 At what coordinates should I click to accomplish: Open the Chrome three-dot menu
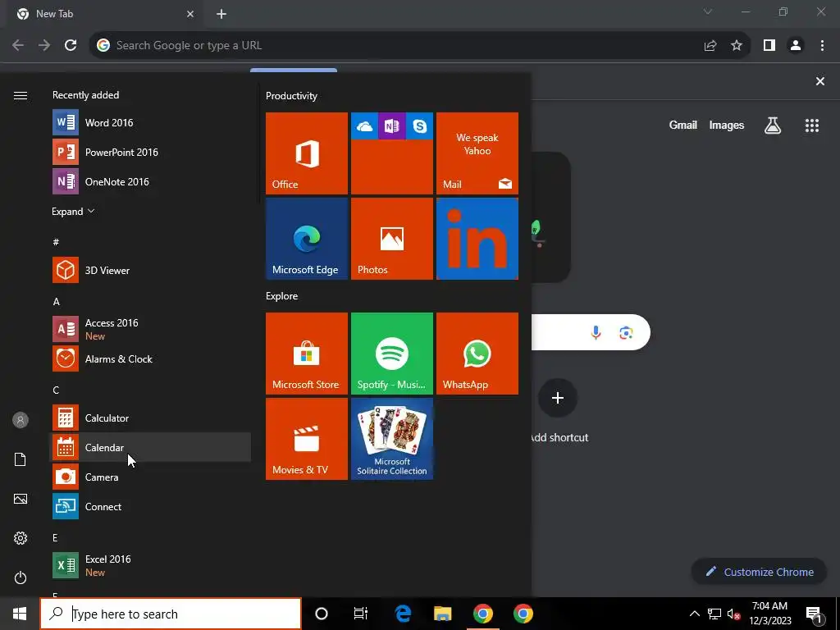click(x=822, y=46)
